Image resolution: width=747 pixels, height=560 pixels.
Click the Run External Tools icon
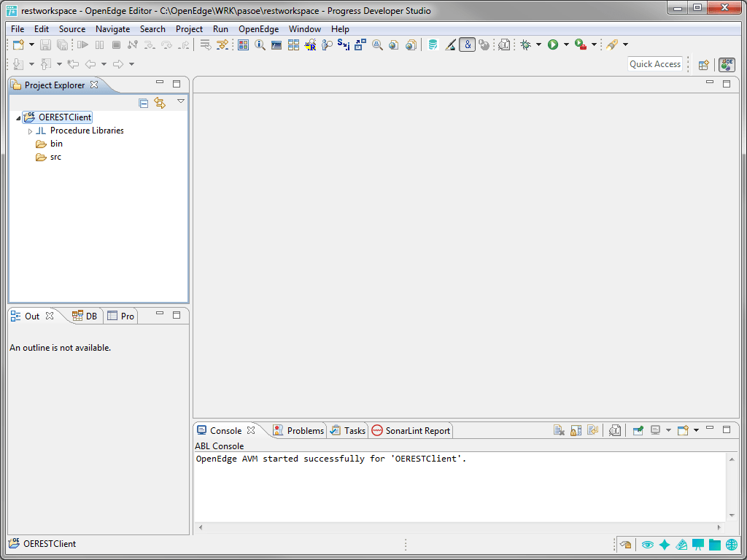point(580,44)
